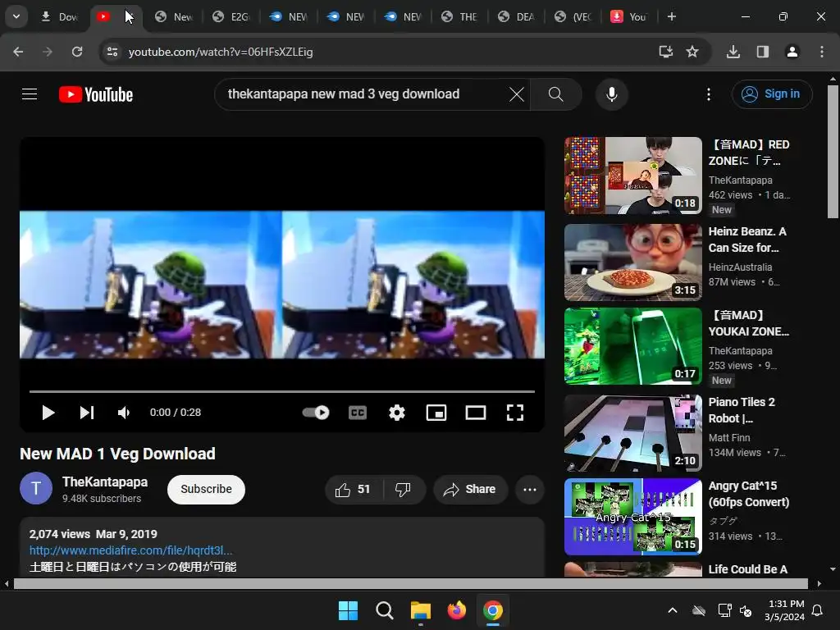Reload the page
The width and height of the screenshot is (840, 630).
(77, 52)
